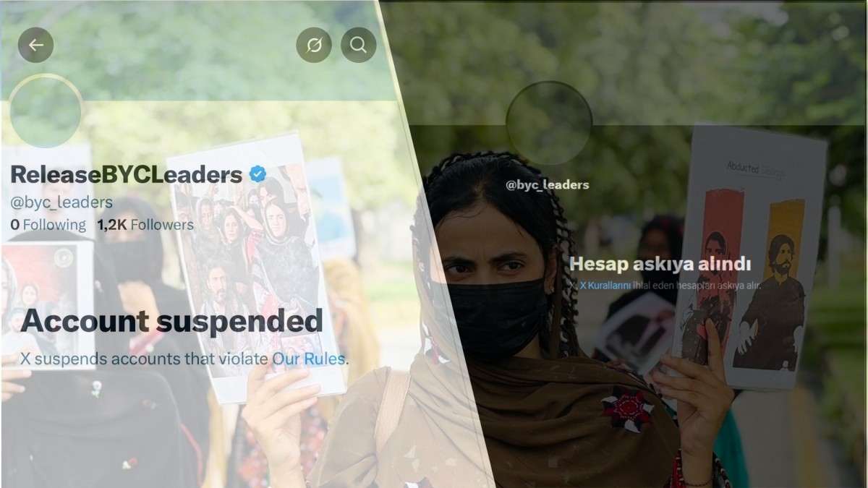
Task: Click the white @byc_leaders handle on dark side
Action: (548, 185)
